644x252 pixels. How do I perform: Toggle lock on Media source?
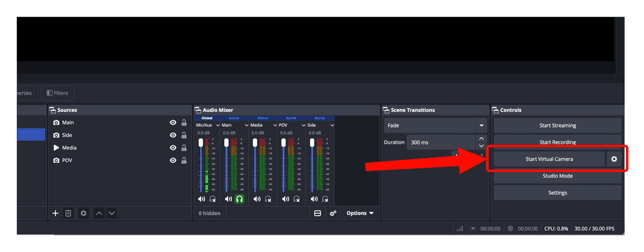[184, 148]
